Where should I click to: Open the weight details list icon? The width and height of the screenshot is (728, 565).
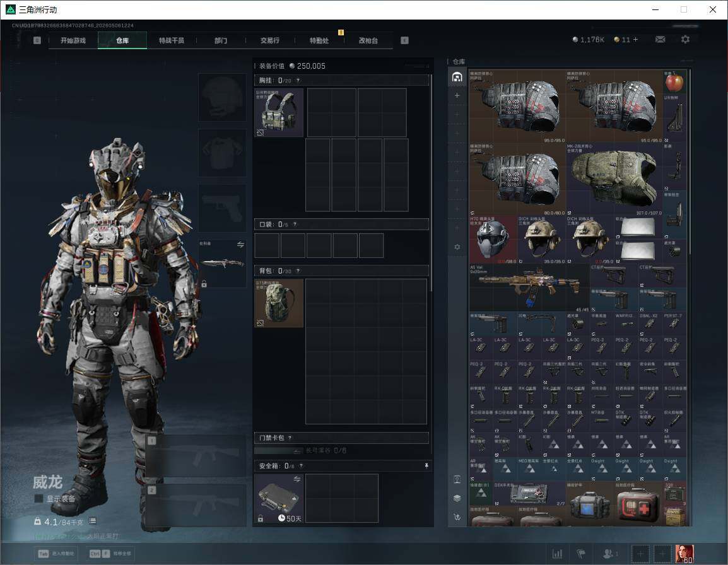tap(93, 521)
